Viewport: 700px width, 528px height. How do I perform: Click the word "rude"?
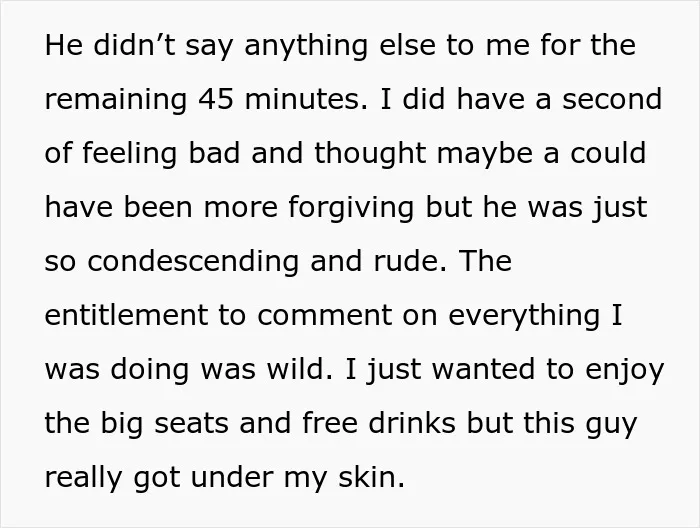pos(406,261)
